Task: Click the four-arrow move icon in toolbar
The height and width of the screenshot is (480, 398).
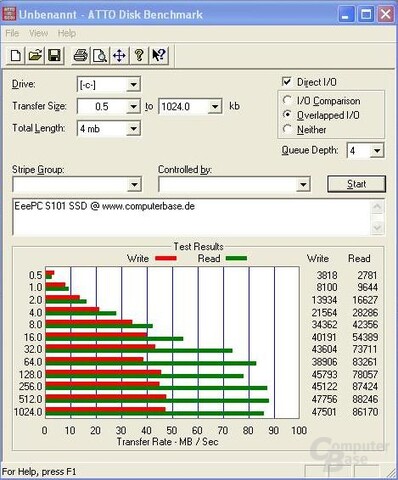Action: click(x=119, y=55)
